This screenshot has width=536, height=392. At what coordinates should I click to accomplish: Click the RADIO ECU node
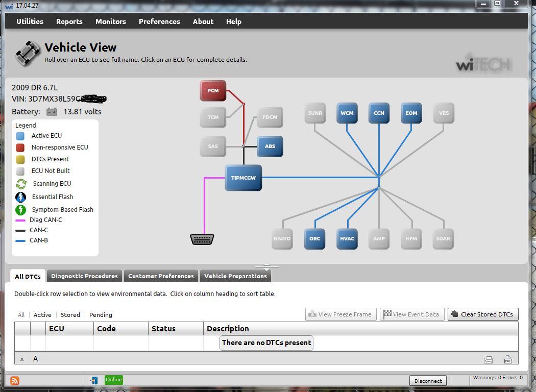coord(282,238)
